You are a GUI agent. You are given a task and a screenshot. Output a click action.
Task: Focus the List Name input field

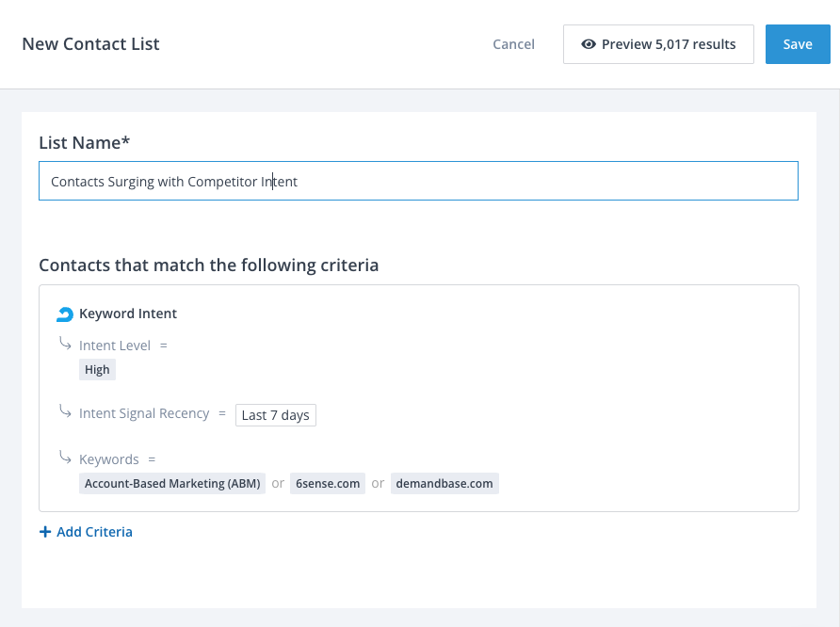point(418,181)
